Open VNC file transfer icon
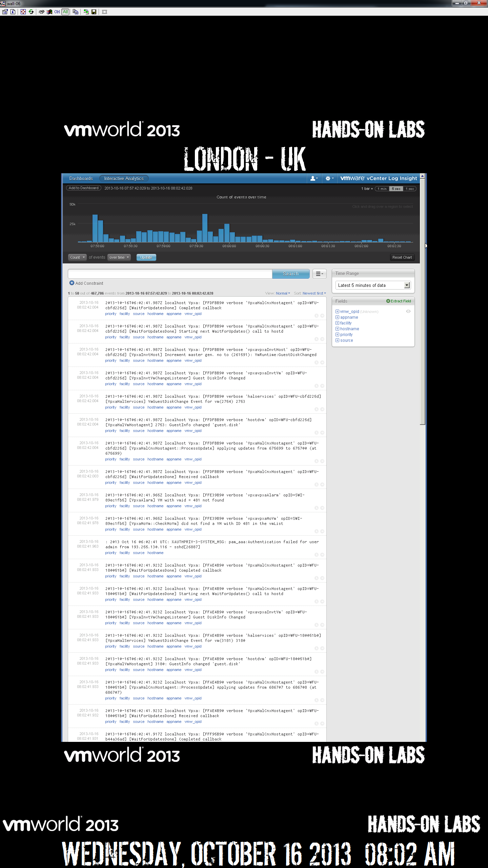The height and width of the screenshot is (868, 488). click(x=76, y=12)
